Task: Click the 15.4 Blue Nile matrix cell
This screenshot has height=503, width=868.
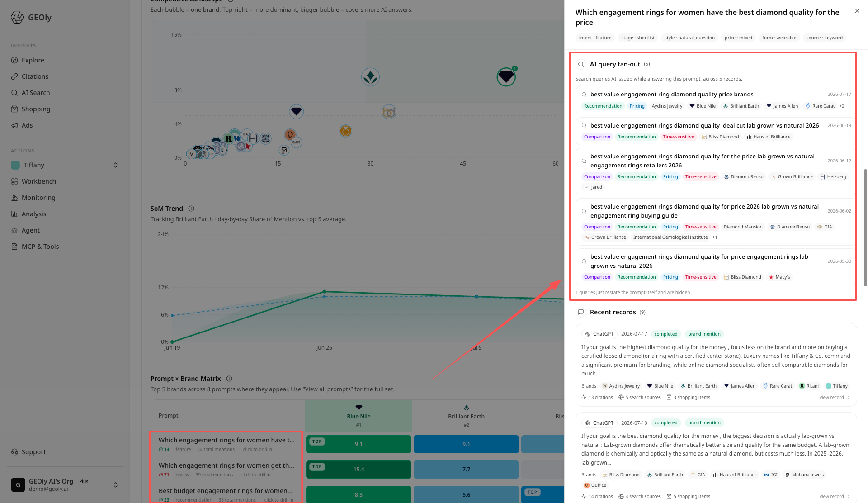Action: point(359,470)
